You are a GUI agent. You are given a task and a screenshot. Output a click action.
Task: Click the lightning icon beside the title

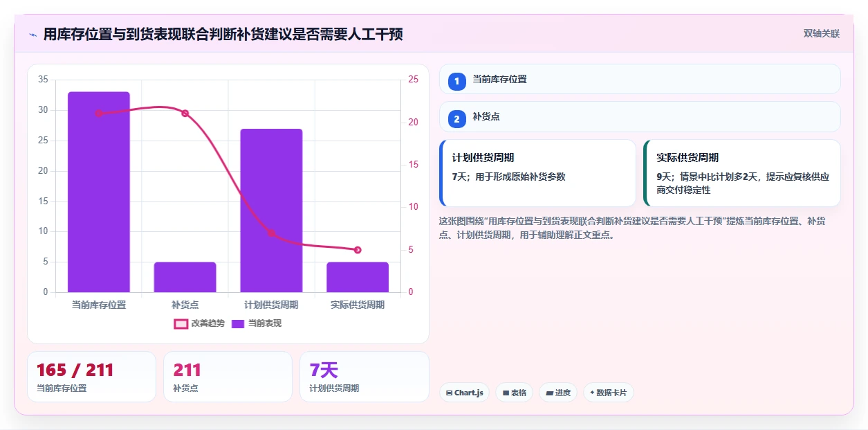coord(33,34)
